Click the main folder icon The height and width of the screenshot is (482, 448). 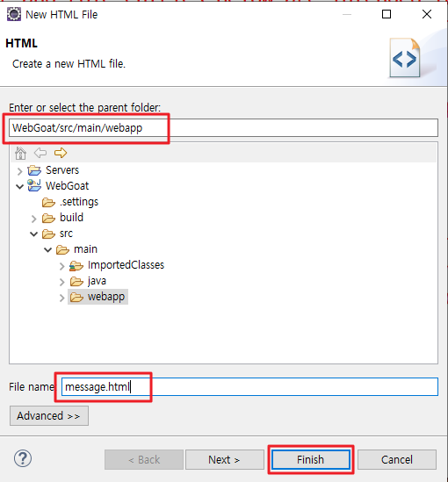62,249
